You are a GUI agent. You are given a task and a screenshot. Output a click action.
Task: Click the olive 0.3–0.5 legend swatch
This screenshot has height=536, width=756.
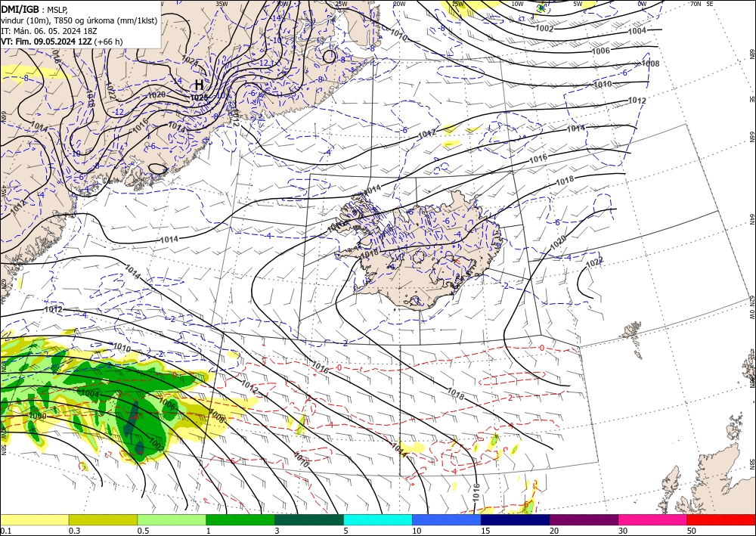103,519
